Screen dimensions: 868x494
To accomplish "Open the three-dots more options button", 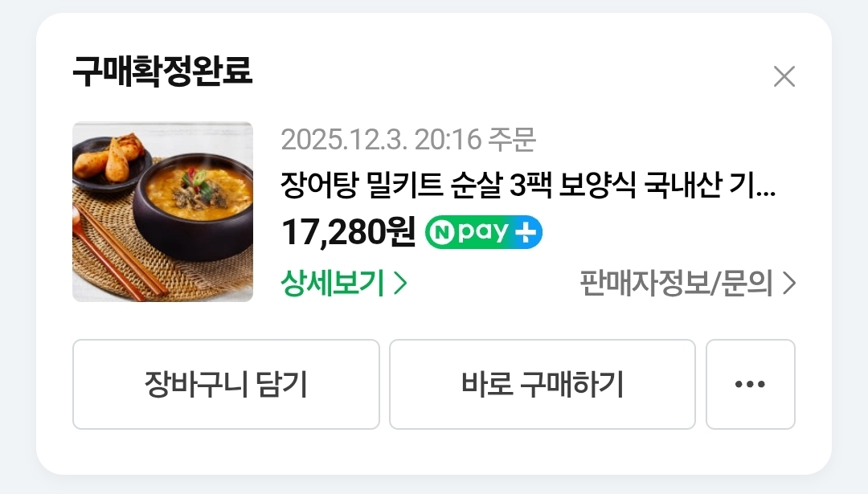I will 750,384.
